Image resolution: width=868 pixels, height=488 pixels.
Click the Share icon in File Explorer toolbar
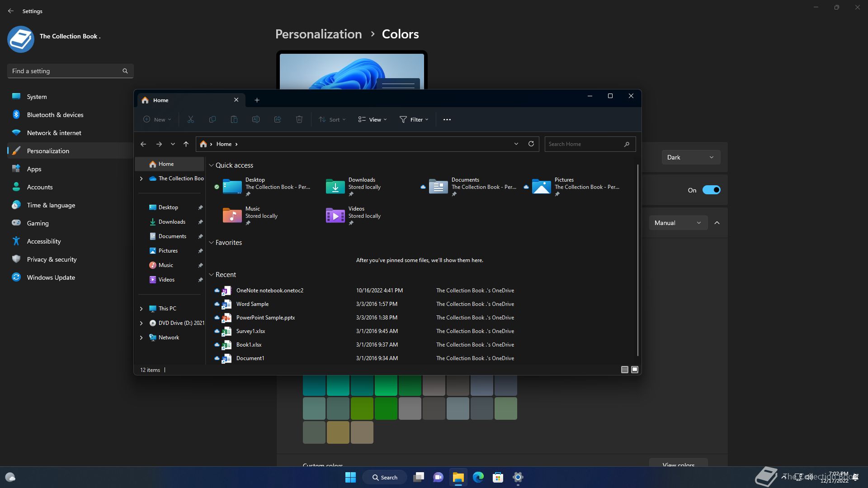[x=277, y=119]
